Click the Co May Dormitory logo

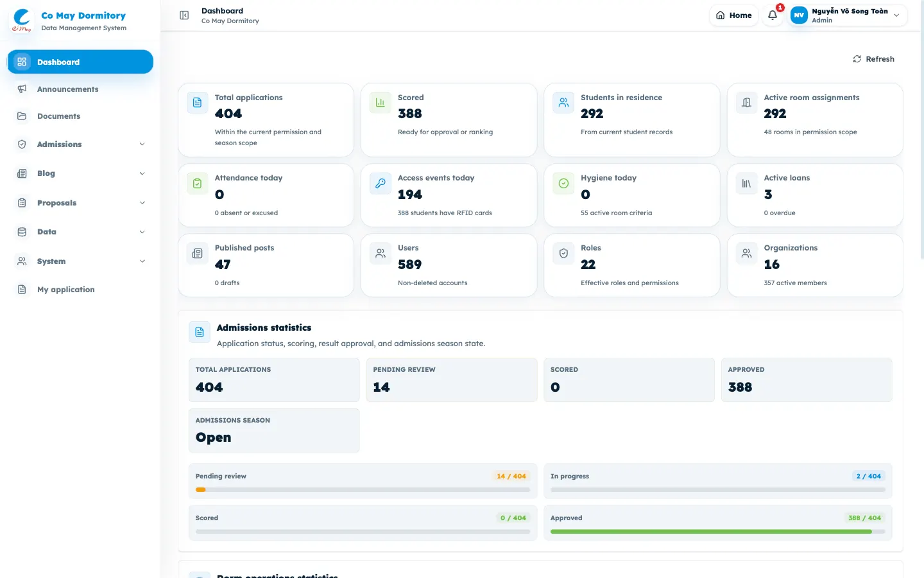[x=22, y=20]
